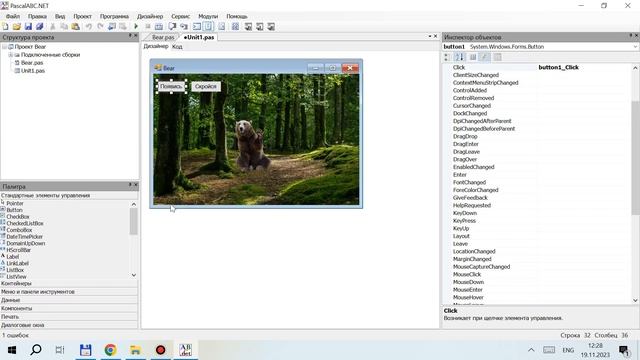640x360 pixels.
Task: Click the Copy toolbar icon
Action: coord(64,27)
